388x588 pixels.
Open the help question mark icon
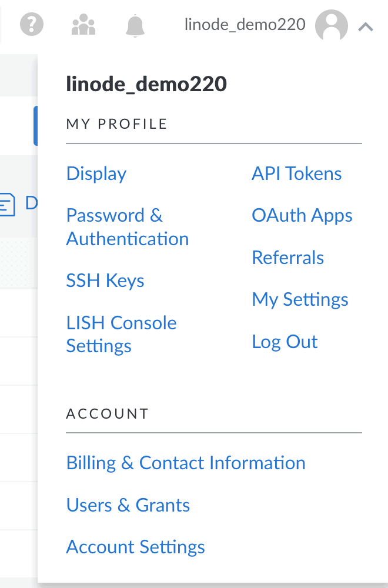click(x=32, y=25)
